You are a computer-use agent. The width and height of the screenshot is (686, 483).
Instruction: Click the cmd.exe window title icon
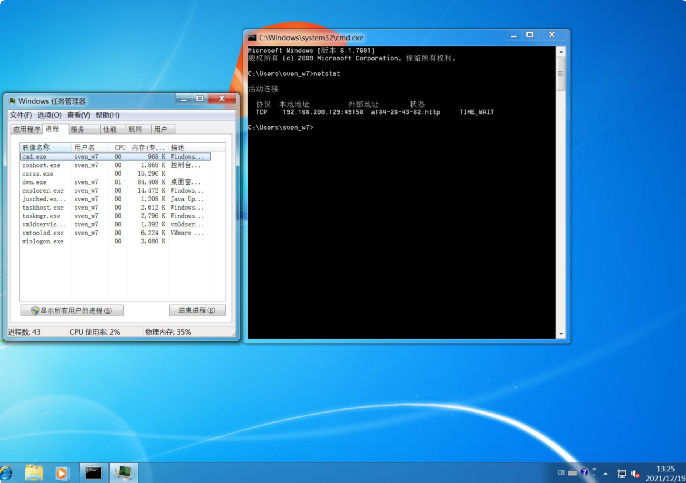click(x=253, y=37)
